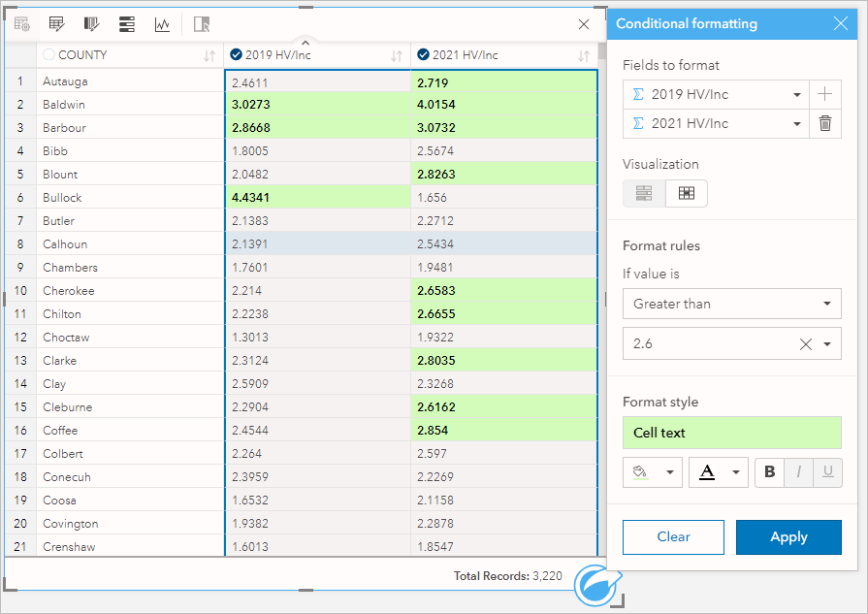Add another field with the plus icon
The image size is (868, 614).
[x=825, y=94]
